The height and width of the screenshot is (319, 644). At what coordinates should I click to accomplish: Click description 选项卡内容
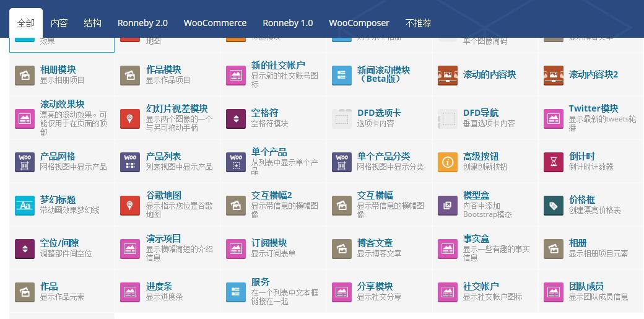[375, 123]
